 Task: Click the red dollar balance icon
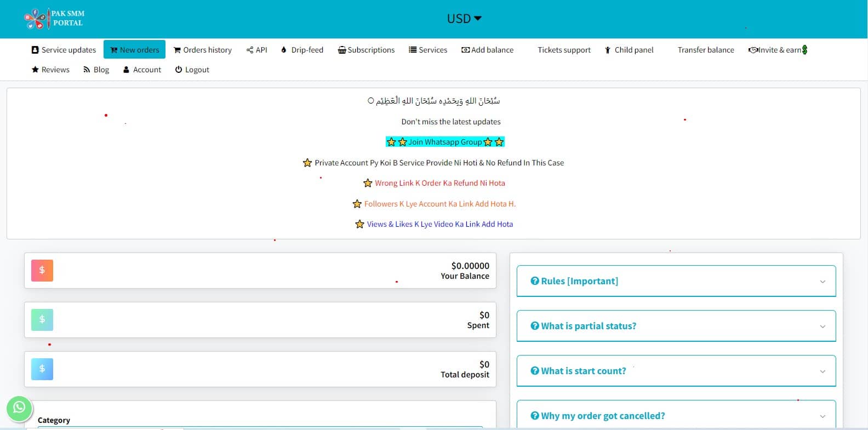tap(42, 271)
